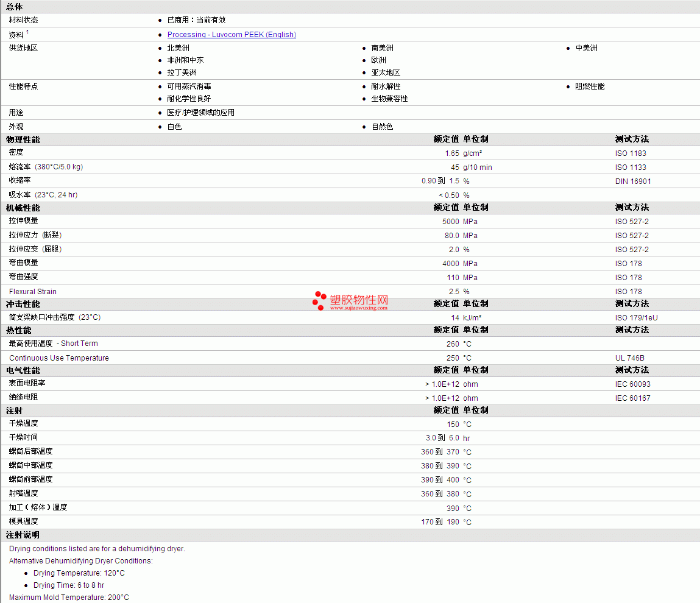
Task: Click 亚太地区 region entry
Action: pos(386,72)
